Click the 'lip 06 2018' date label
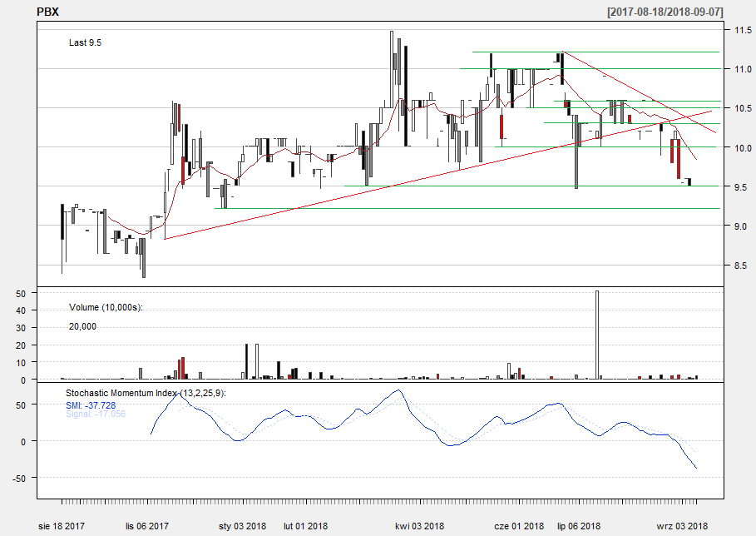The width and height of the screenshot is (756, 536). pyautogui.click(x=579, y=526)
